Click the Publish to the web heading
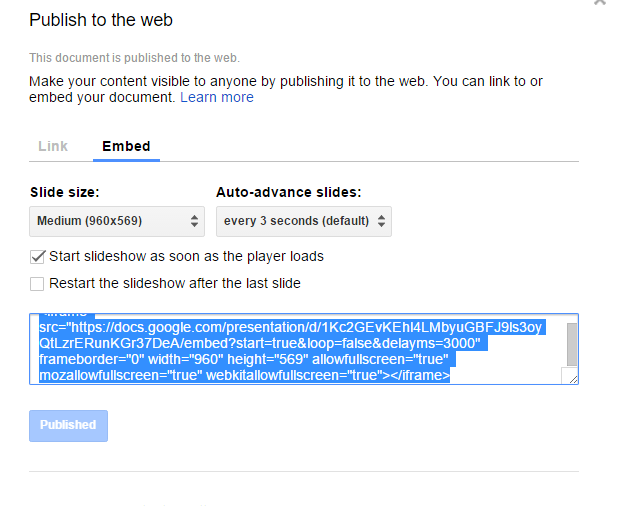The height and width of the screenshot is (506, 620). (101, 20)
